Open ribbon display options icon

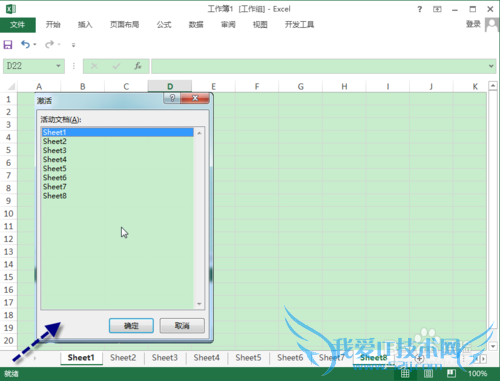tap(437, 9)
